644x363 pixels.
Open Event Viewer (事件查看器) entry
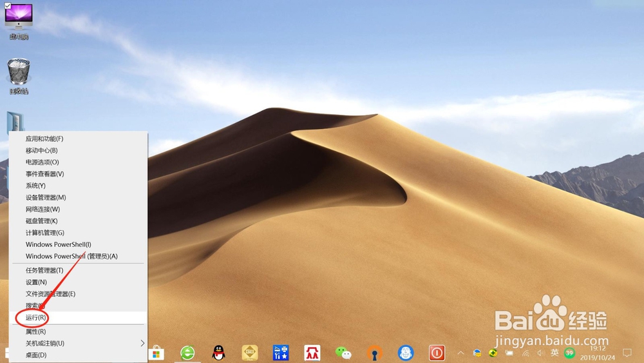click(78, 174)
